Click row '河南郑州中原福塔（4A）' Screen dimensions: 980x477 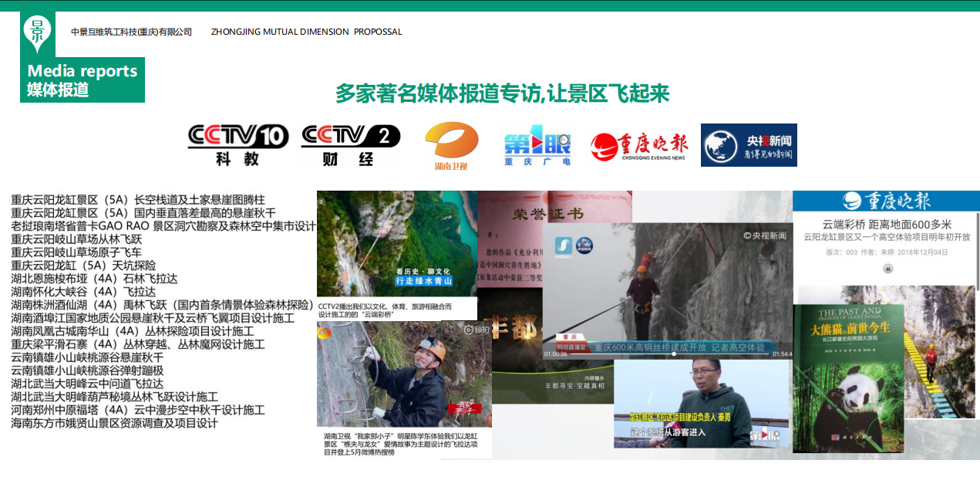[138, 410]
